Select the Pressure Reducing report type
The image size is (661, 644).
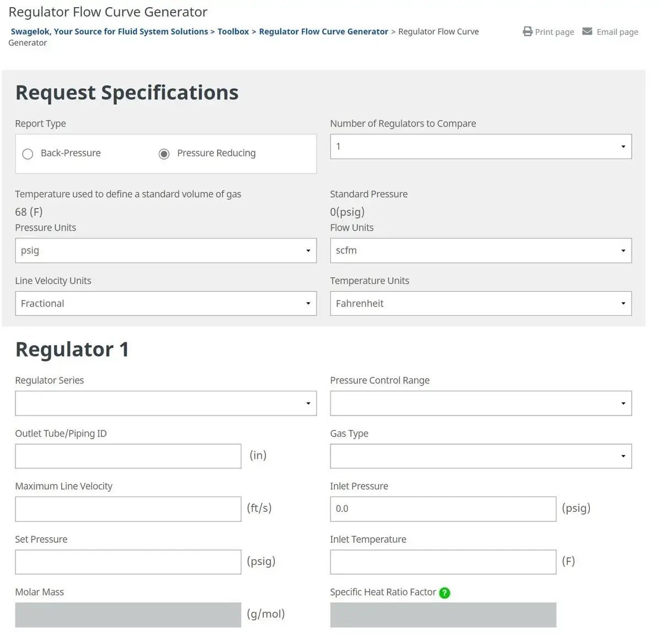pyautogui.click(x=164, y=154)
